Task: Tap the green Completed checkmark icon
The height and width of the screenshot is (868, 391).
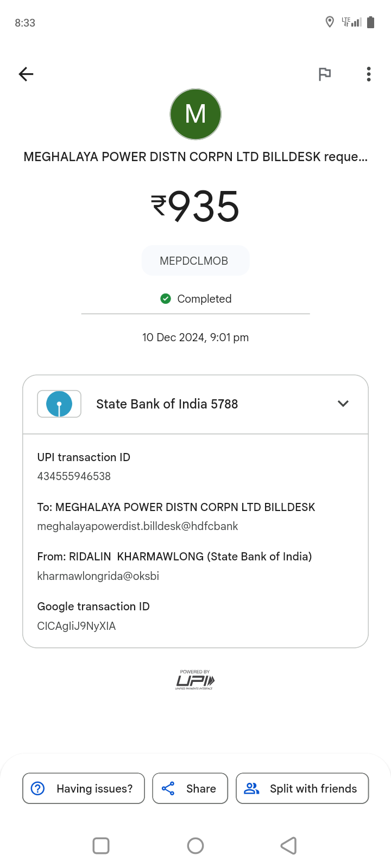Action: click(x=166, y=298)
